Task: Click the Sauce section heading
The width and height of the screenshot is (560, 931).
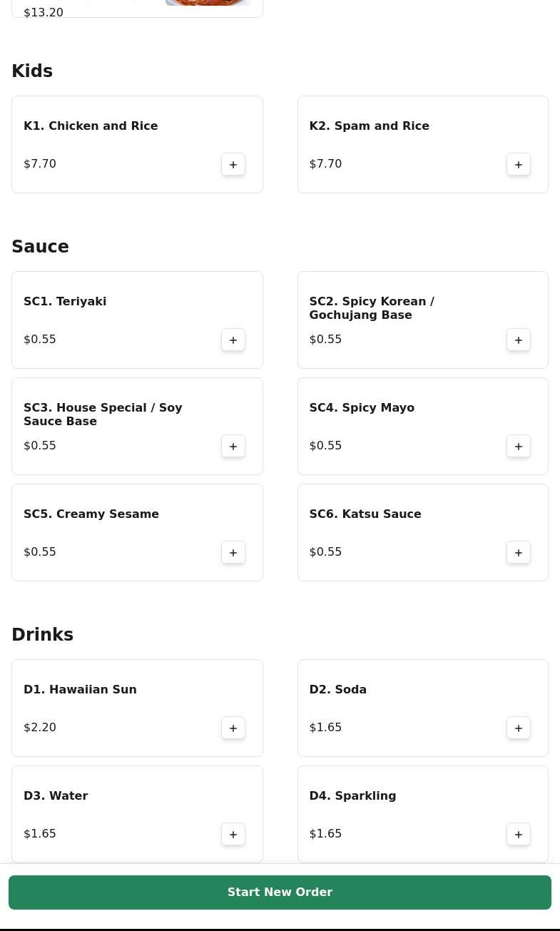Action: click(40, 247)
